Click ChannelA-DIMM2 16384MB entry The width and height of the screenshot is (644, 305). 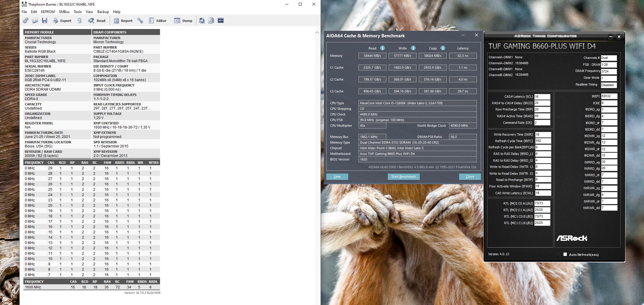pos(509,63)
